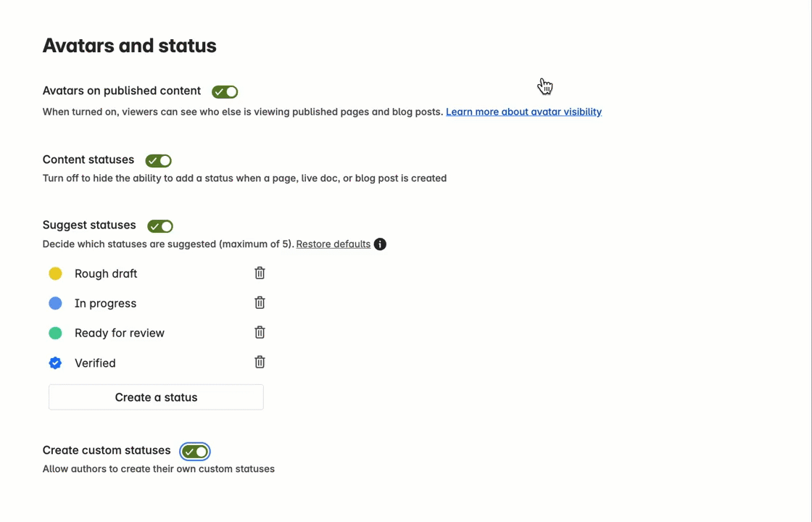The image size is (812, 522).
Task: Turn off the Content statuses switch
Action: click(x=159, y=160)
